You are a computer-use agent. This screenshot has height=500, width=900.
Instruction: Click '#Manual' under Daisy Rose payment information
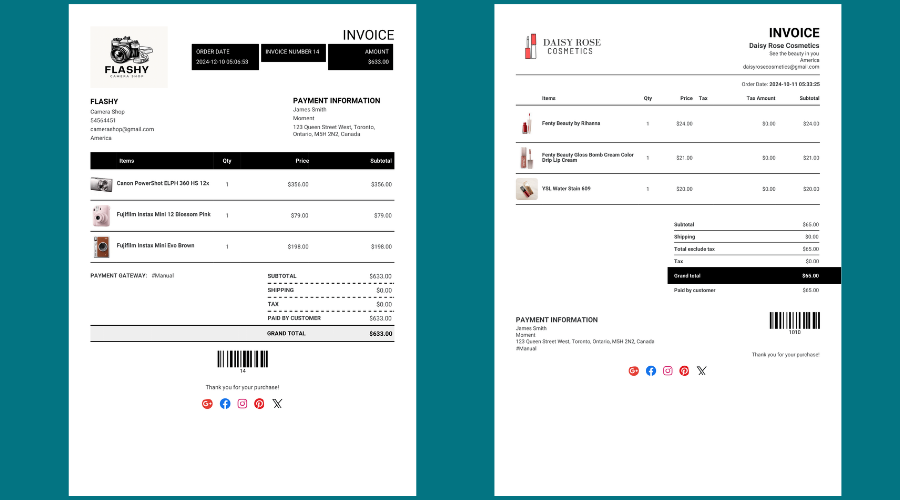[526, 348]
